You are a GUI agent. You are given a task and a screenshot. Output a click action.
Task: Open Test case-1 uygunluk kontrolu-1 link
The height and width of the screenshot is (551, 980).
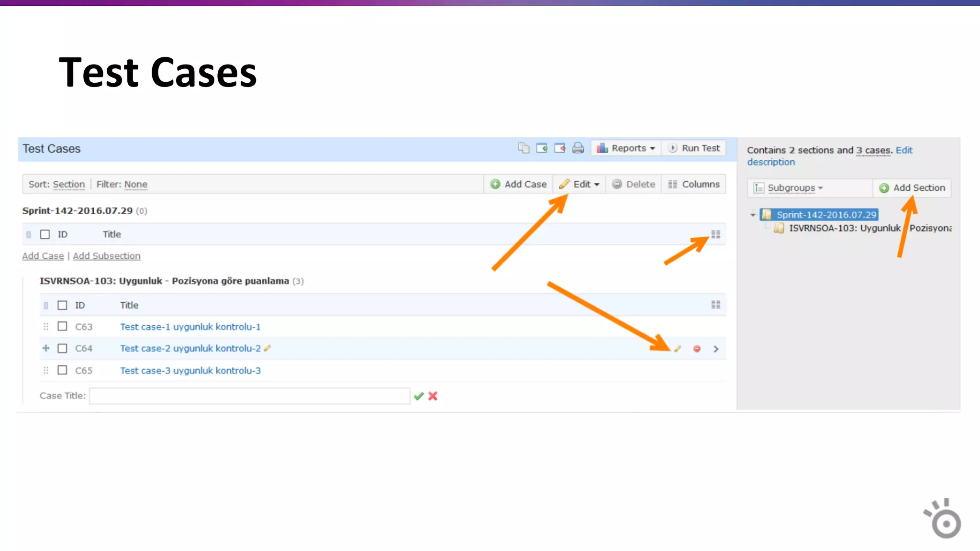[190, 327]
